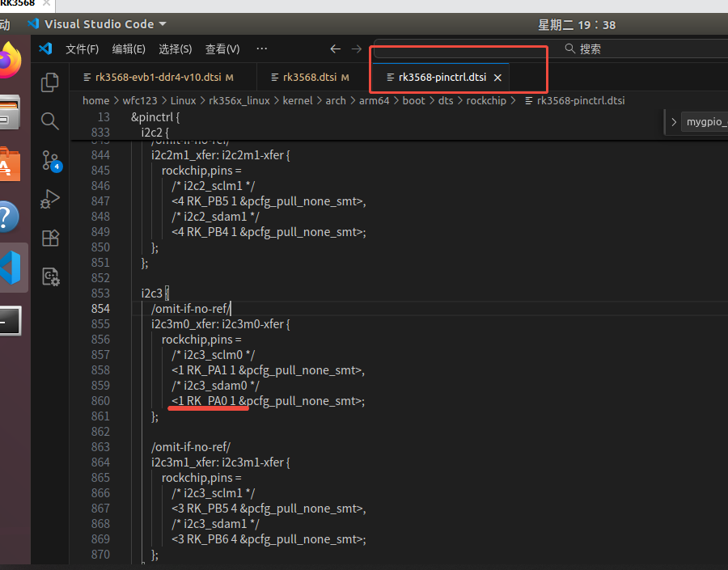This screenshot has width=728, height=570.
Task: Open the Run and Debug view
Action: pyautogui.click(x=49, y=199)
